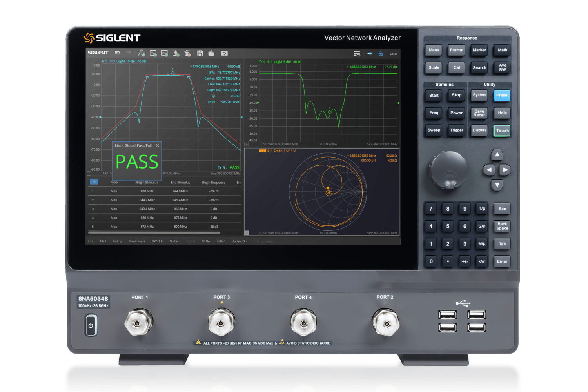Click the trash can delete icon
588x392 pixels.
point(187,53)
